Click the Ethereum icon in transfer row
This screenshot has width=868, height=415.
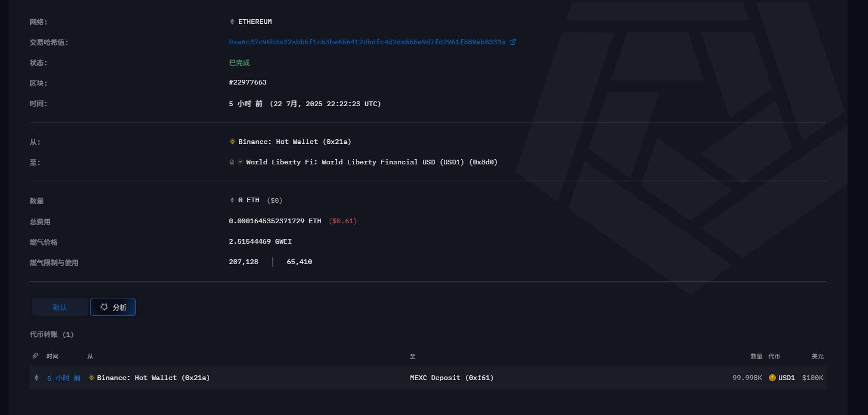tap(37, 378)
